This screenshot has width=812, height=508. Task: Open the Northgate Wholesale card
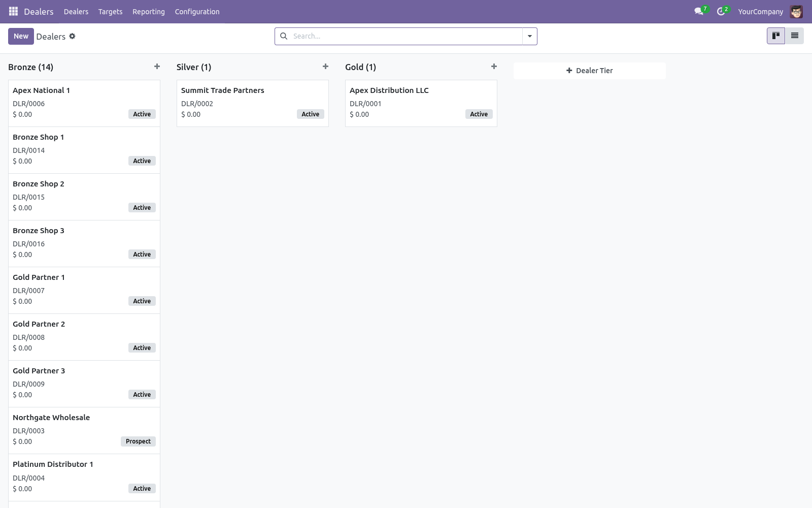coord(84,430)
